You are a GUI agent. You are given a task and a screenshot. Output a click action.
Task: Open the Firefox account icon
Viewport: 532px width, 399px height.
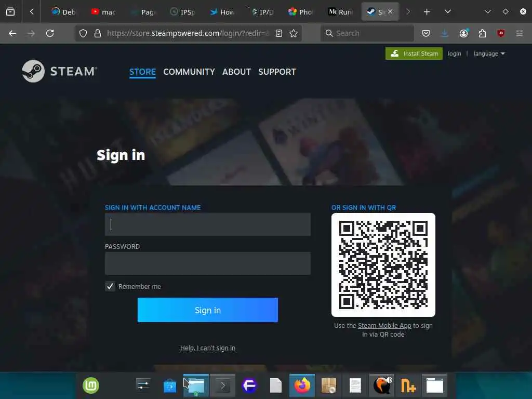(x=464, y=33)
